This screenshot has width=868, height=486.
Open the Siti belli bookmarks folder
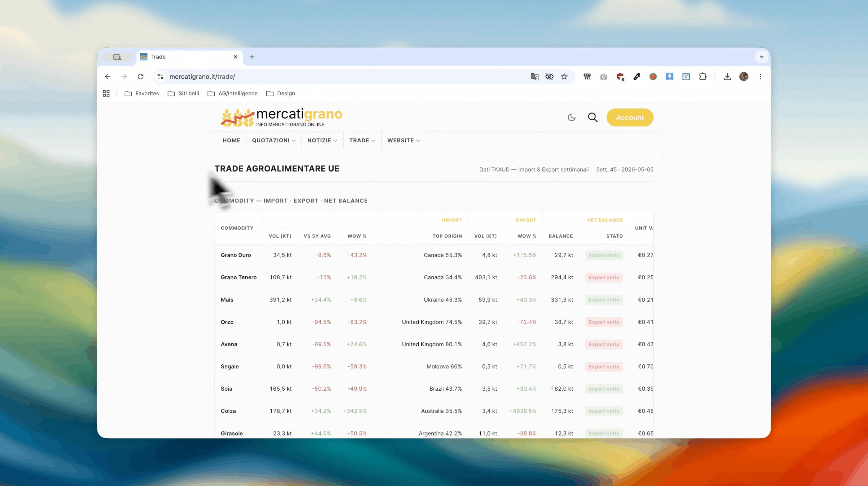click(183, 93)
